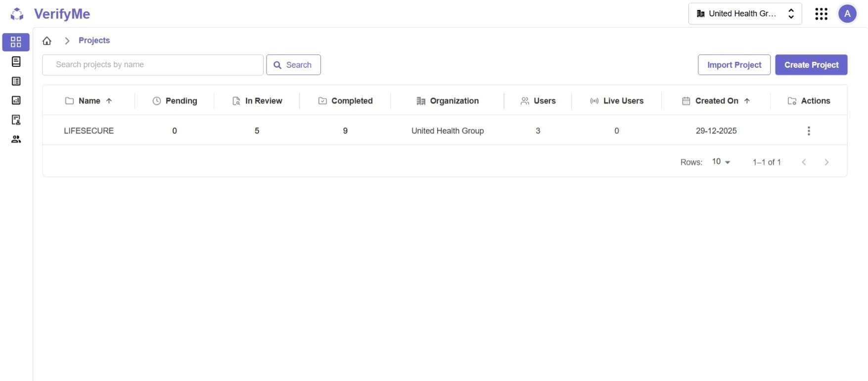Open the reports chart sidebar icon
The height and width of the screenshot is (381, 868).
[x=16, y=100]
